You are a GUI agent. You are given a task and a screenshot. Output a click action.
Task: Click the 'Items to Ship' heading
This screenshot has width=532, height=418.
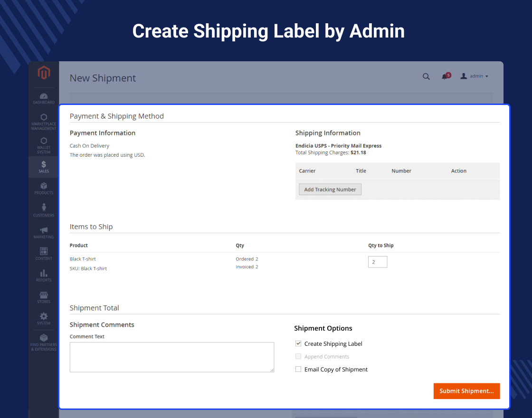click(x=91, y=227)
